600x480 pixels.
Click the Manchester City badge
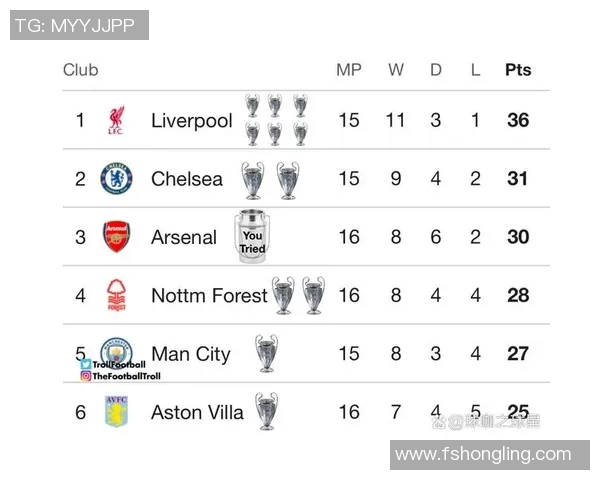[116, 351]
